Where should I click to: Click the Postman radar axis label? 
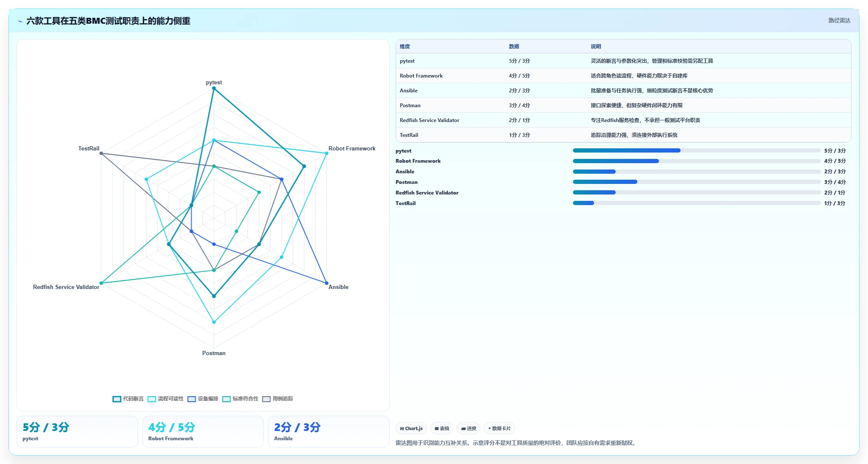click(x=214, y=353)
